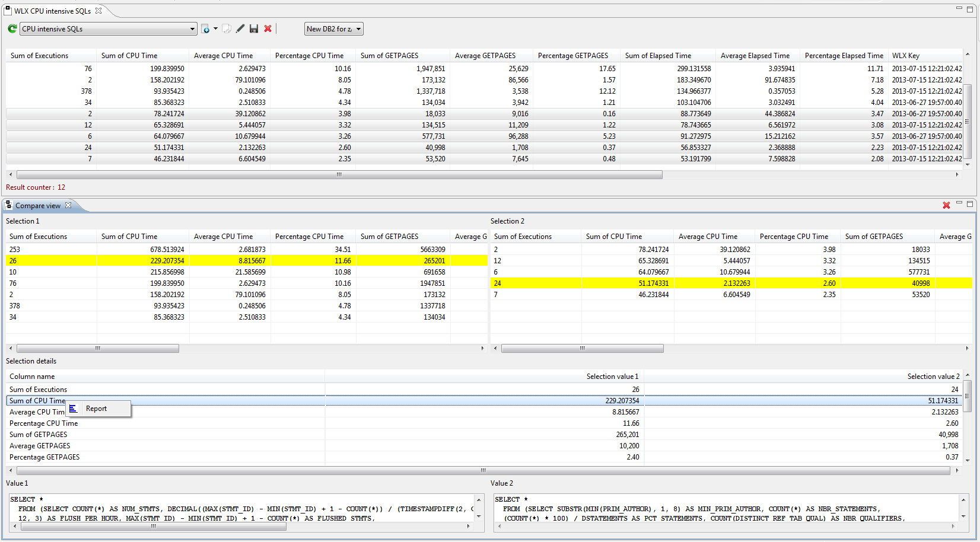980x542 pixels.
Task: Expand arrow next to new query icon
Action: [x=215, y=28]
